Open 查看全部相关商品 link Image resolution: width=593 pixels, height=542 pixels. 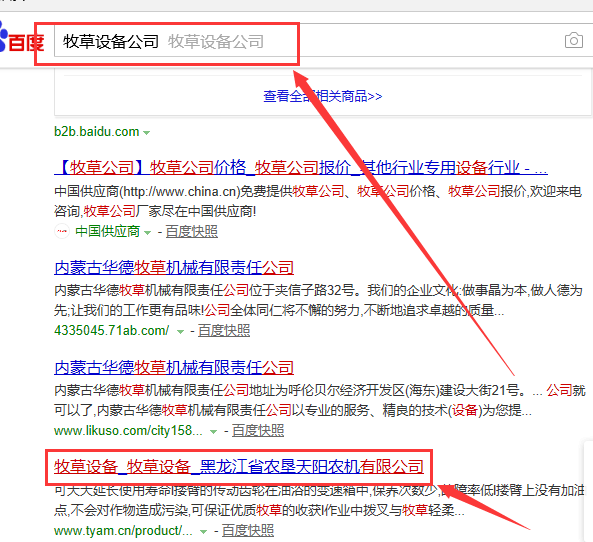[323, 96]
